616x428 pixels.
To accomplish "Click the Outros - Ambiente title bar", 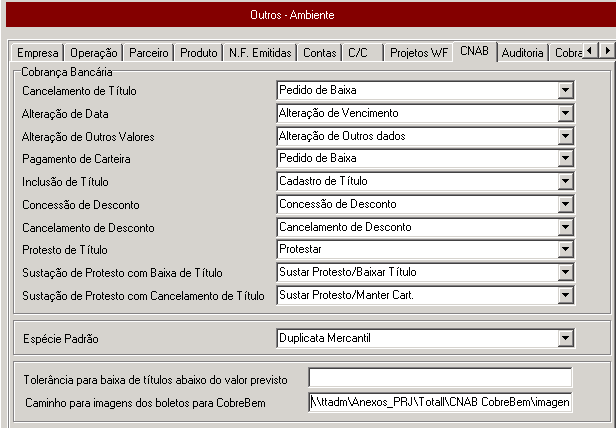I will 311,15.
